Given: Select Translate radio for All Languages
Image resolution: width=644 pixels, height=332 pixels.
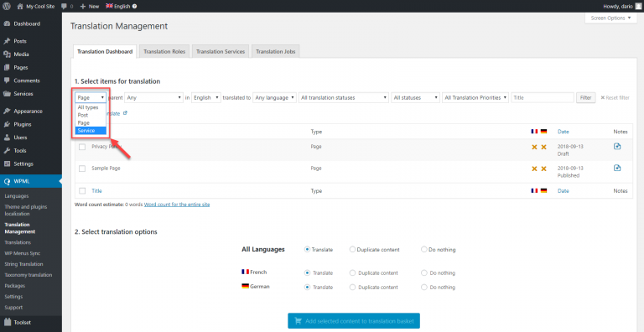Looking at the screenshot, I should tap(307, 249).
